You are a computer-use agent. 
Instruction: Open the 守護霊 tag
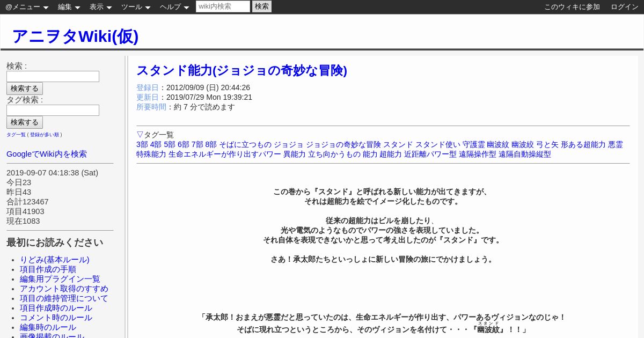[474, 144]
